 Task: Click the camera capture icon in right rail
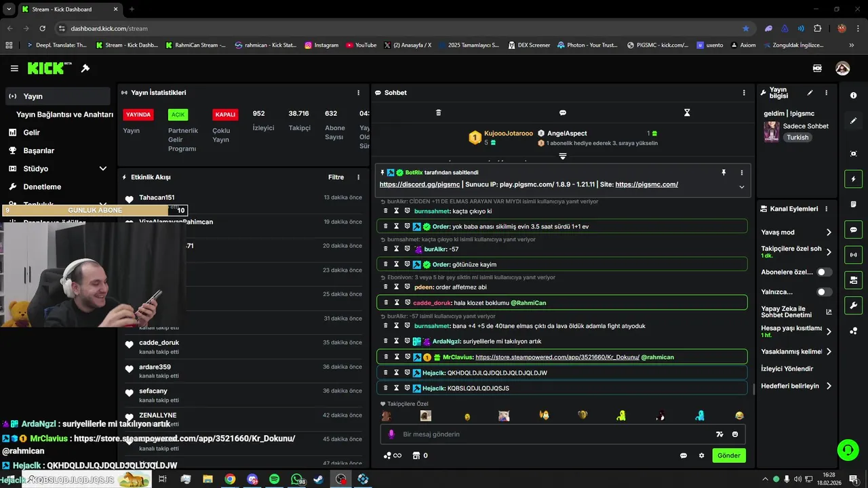pos(853,154)
